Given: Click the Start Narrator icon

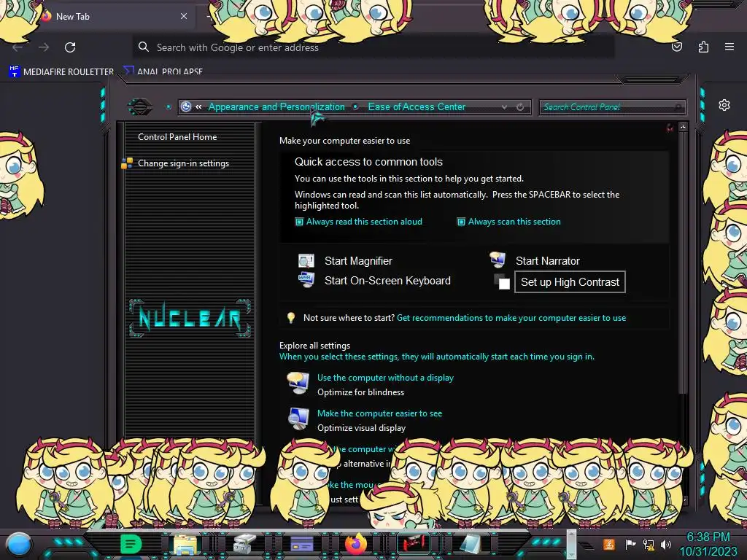Looking at the screenshot, I should (x=498, y=260).
